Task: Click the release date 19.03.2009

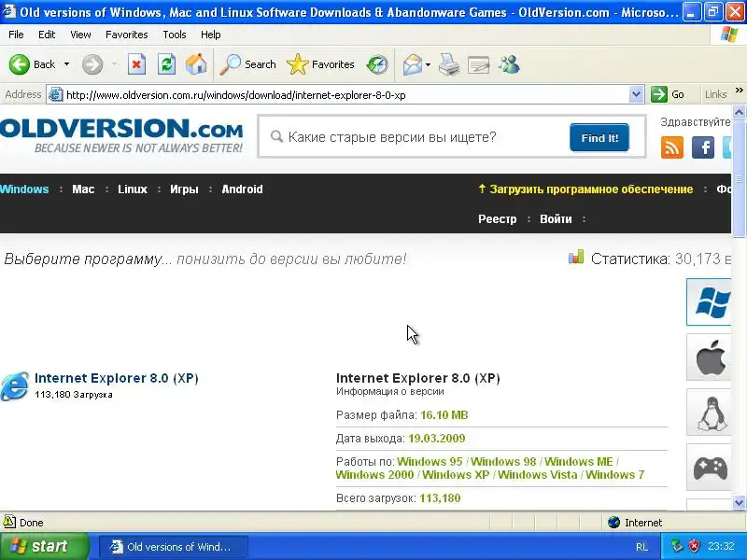Action: [x=436, y=439]
